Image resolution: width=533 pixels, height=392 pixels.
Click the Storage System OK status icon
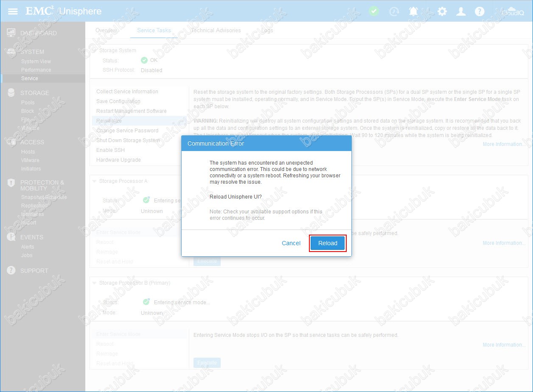(144, 60)
